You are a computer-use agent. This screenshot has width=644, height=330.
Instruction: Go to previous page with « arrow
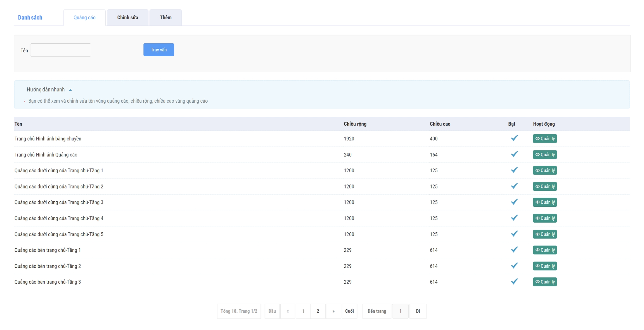[288, 311]
